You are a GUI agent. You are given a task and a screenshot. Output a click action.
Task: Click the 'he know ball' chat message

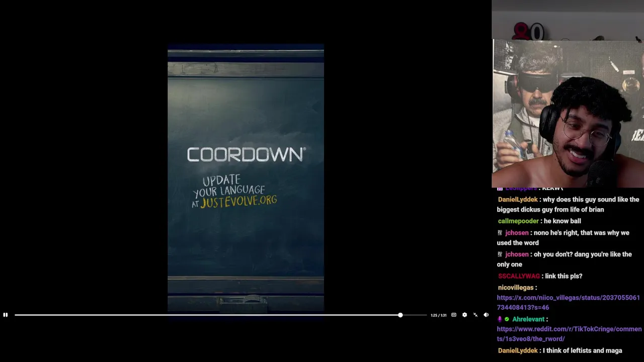tap(562, 221)
